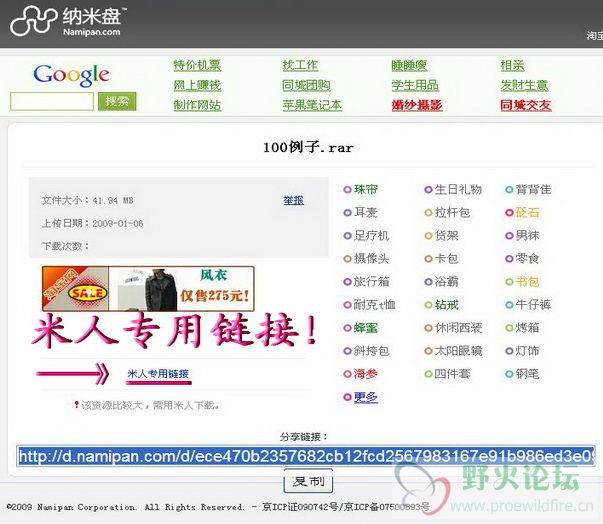Open the 制作网站 link
603x524 pixels.
[197, 105]
